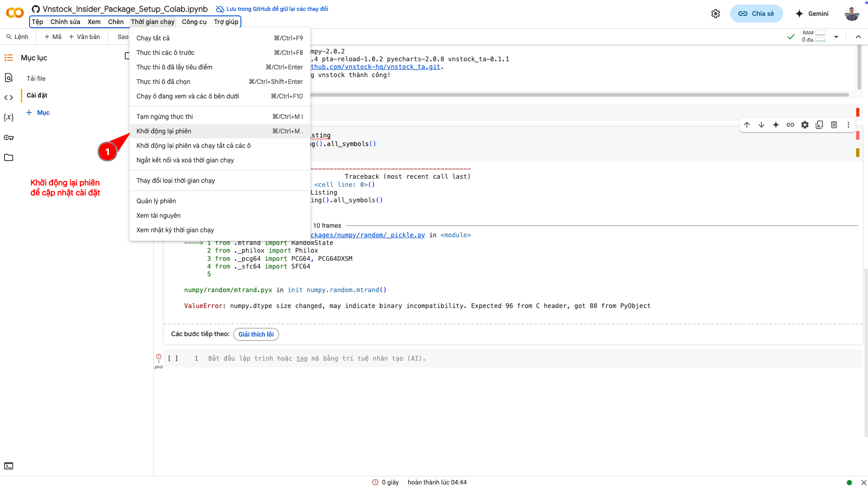Collapse the header with the chevron
868x489 pixels.
858,36
